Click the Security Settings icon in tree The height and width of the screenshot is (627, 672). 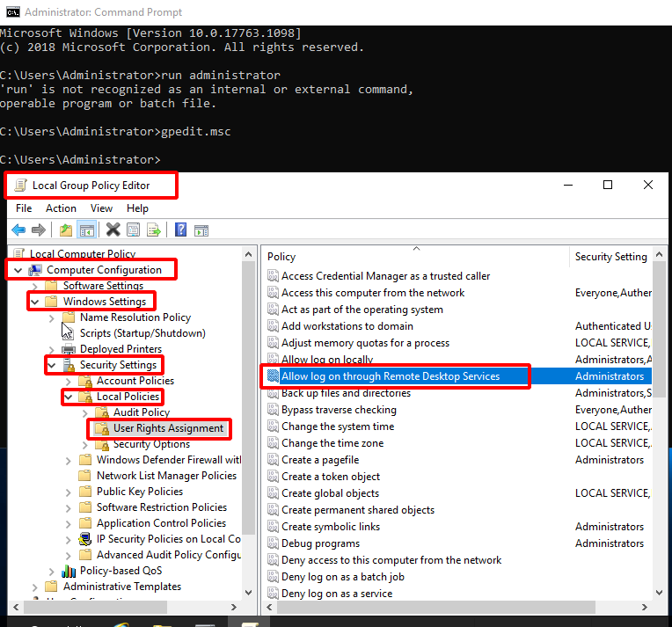[69, 365]
